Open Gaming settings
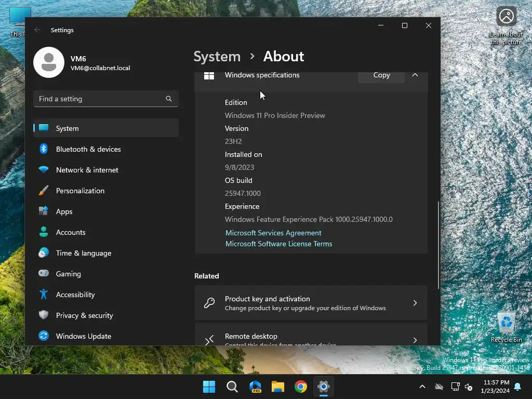The height and width of the screenshot is (399, 532). [x=106, y=274]
